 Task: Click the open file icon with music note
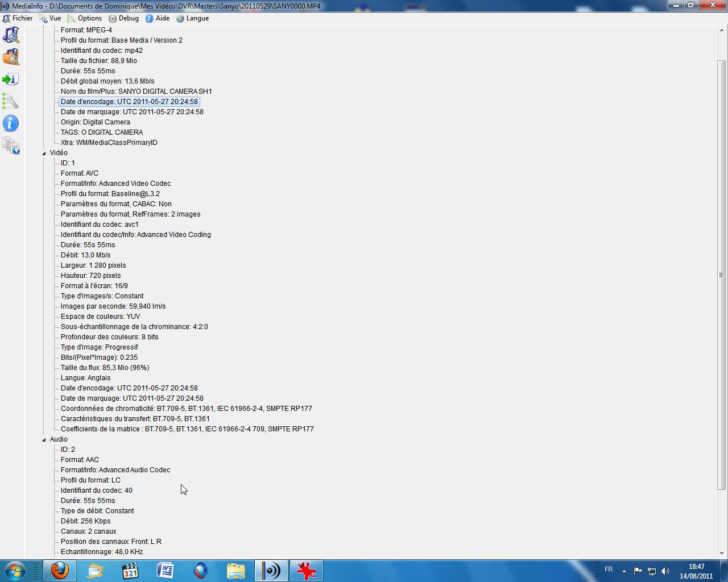[x=11, y=35]
